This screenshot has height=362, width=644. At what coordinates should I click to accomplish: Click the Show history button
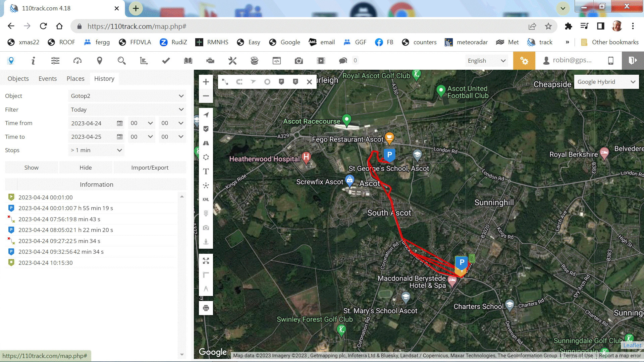(x=32, y=168)
